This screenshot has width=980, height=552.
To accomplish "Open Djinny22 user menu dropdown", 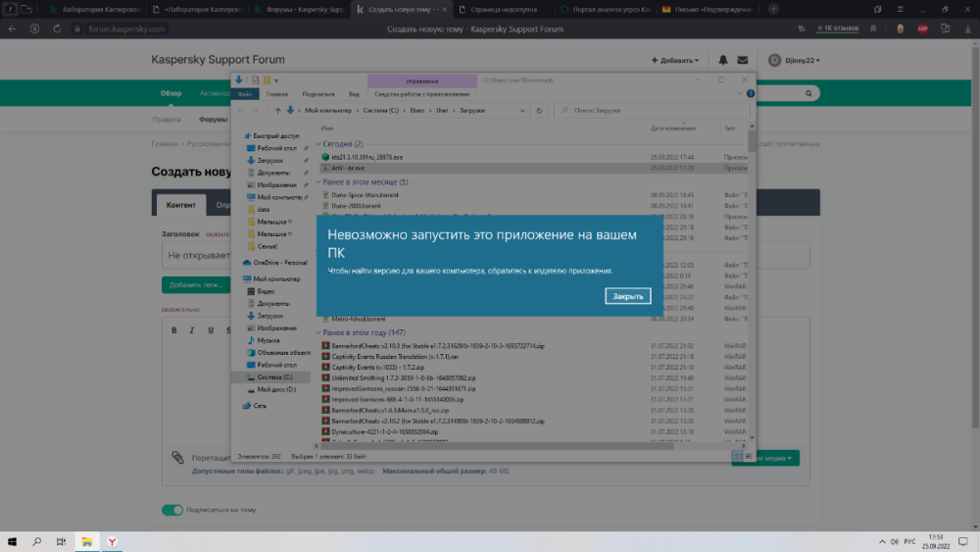I will click(794, 60).
